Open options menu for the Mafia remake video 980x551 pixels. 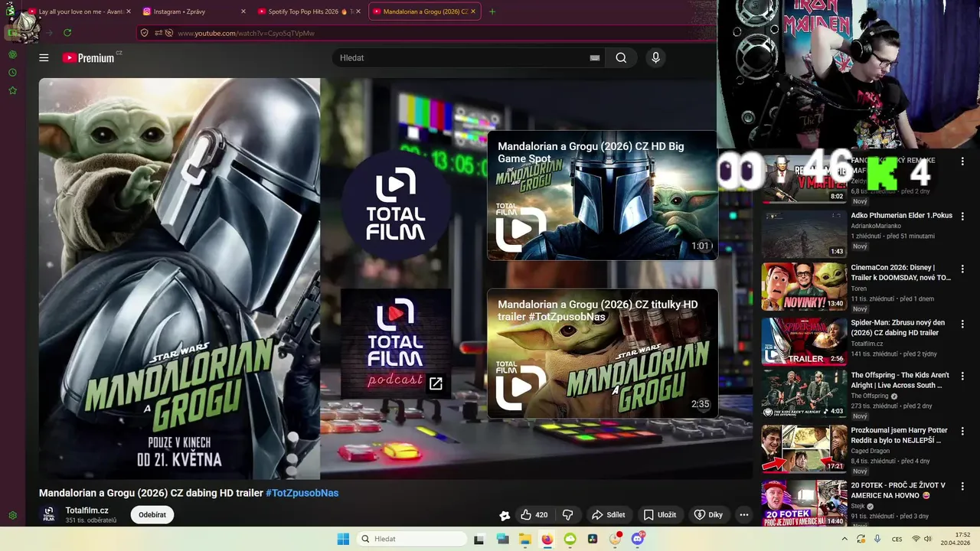coord(962,161)
